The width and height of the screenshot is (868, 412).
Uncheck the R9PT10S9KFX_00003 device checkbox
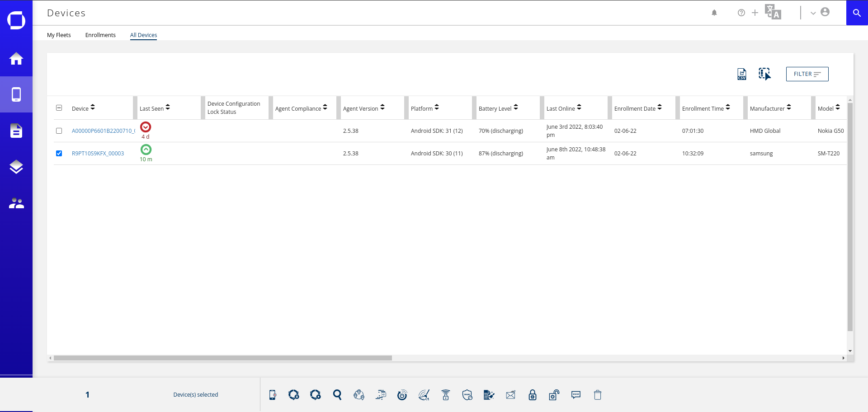coord(59,154)
